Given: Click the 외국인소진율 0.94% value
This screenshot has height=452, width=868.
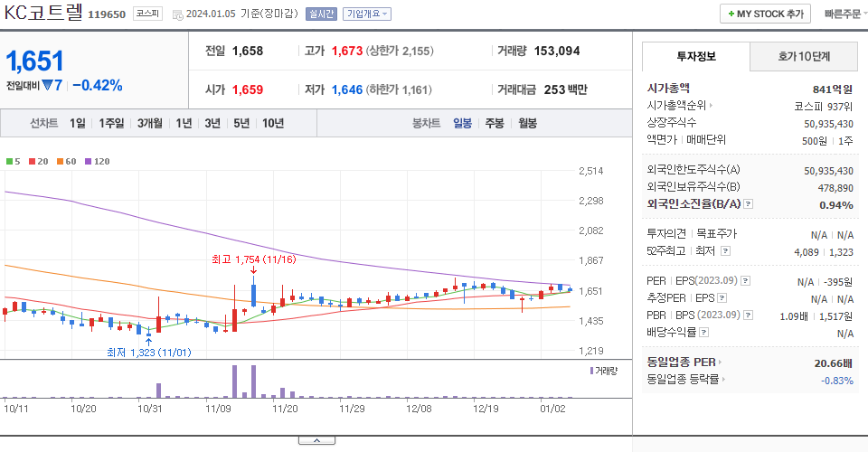Looking at the screenshot, I should 835,205.
